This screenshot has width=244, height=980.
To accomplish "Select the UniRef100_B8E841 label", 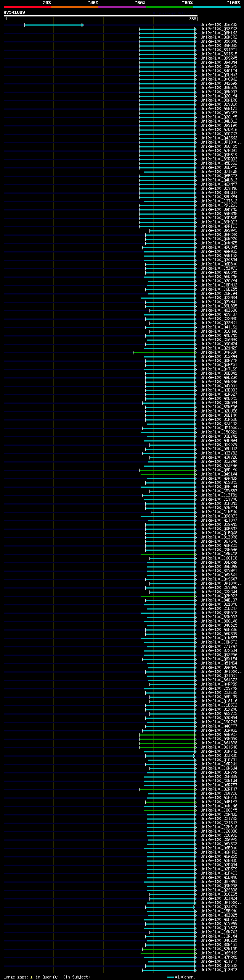I will [x=219, y=374].
